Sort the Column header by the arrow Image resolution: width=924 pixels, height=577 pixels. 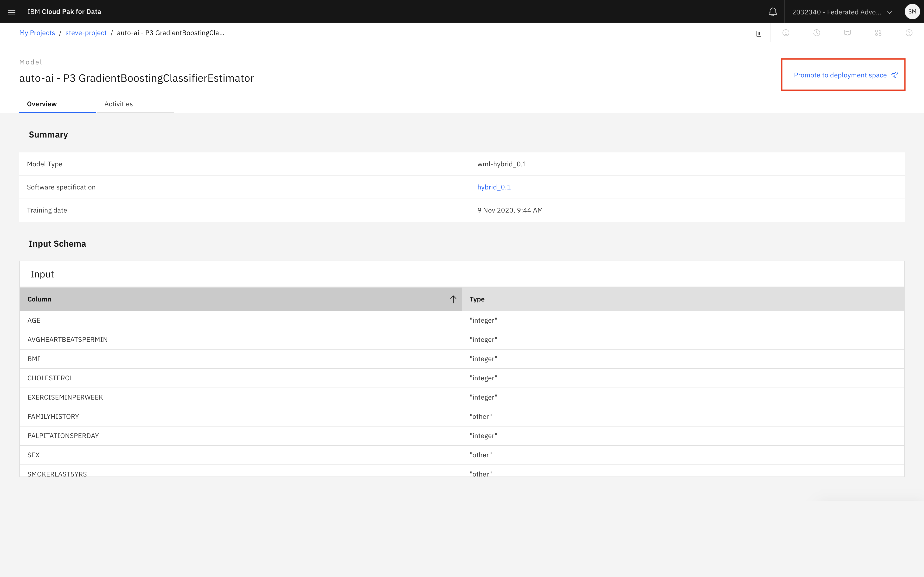click(453, 299)
